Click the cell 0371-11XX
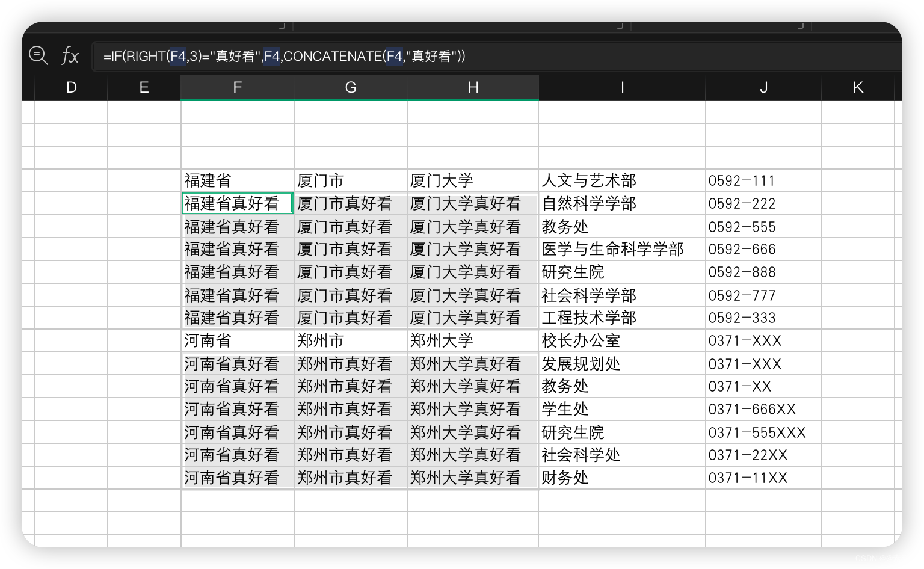The height and width of the screenshot is (569, 924). 763,478
